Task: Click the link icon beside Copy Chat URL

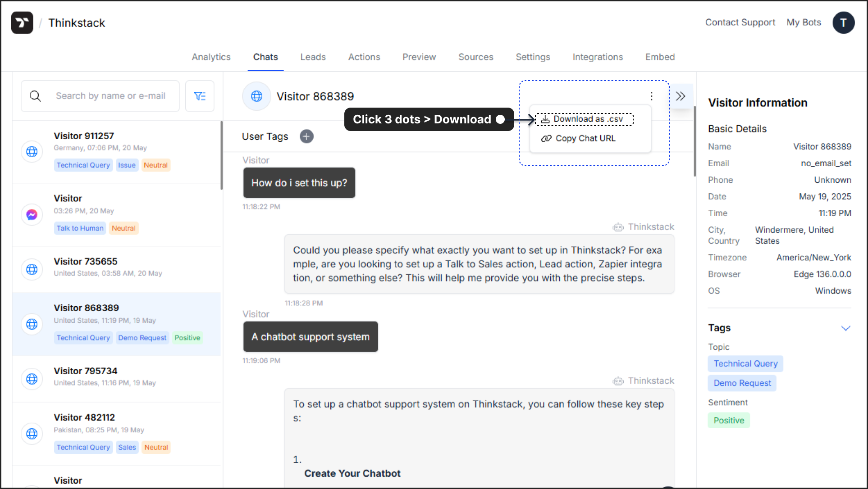Action: click(546, 138)
